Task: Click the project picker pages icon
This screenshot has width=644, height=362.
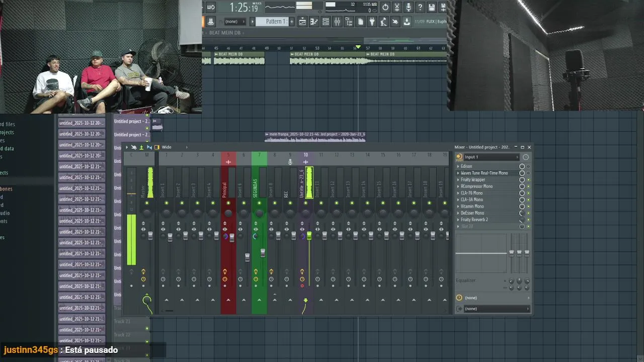Action: click(x=360, y=22)
